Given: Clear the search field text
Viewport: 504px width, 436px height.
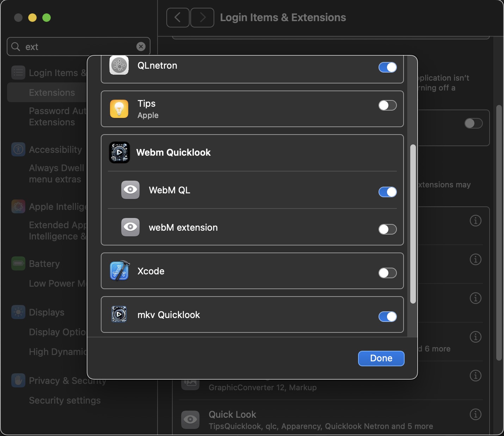Looking at the screenshot, I should [141, 46].
